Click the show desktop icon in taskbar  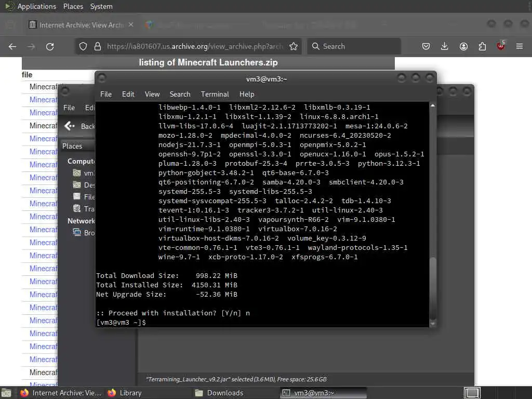click(x=6, y=393)
